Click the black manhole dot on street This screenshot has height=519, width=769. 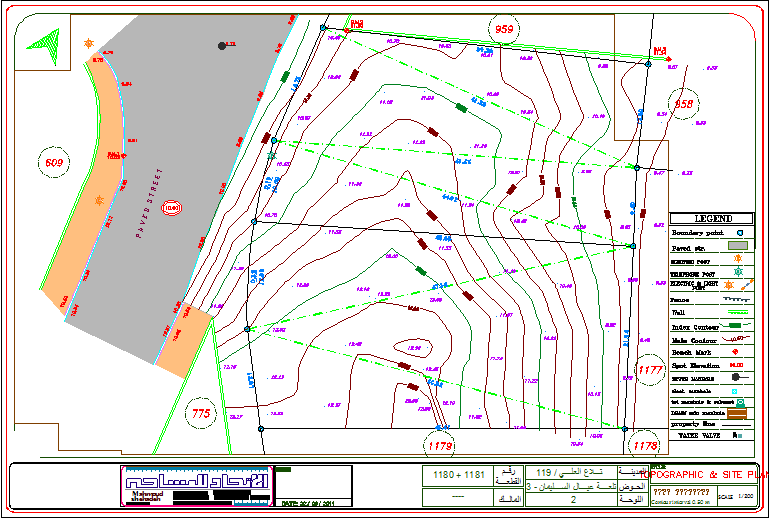pos(222,45)
